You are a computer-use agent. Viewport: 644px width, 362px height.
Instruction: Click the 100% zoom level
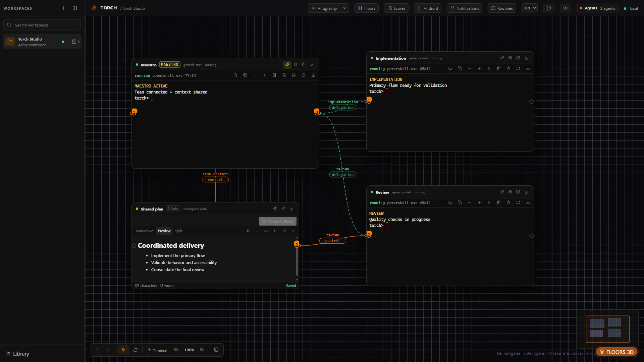point(189,350)
